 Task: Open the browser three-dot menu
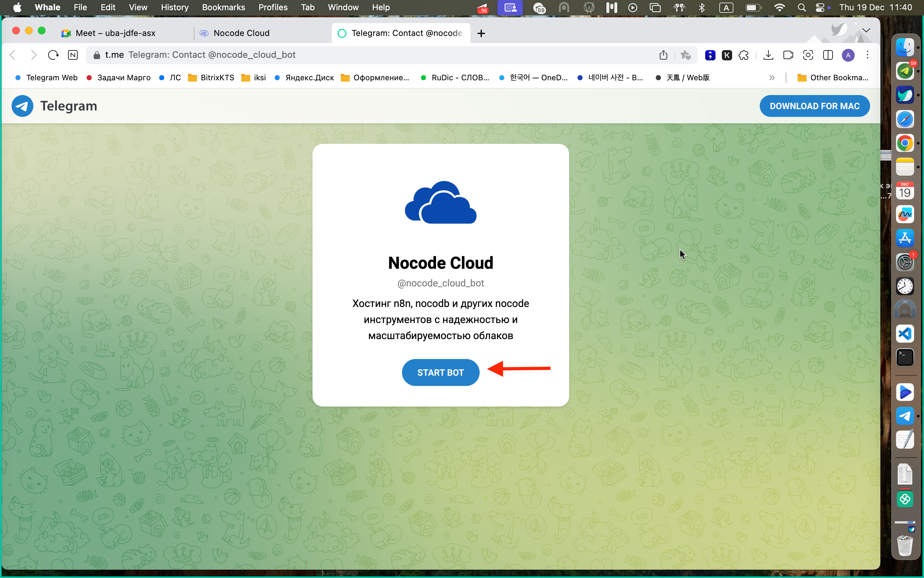868,55
